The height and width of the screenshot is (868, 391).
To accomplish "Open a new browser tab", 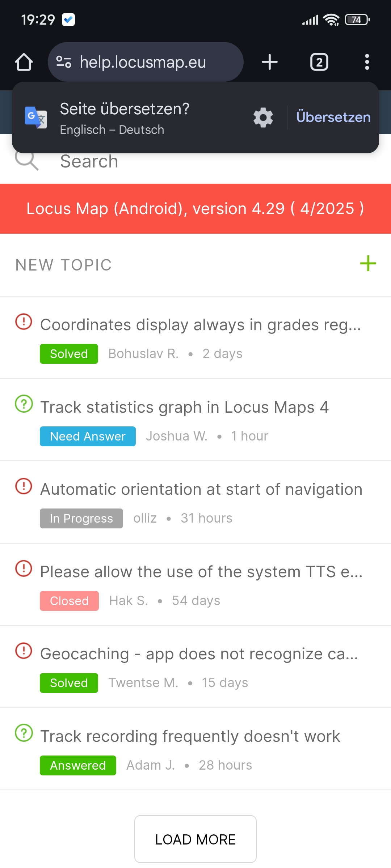I will pyautogui.click(x=269, y=62).
